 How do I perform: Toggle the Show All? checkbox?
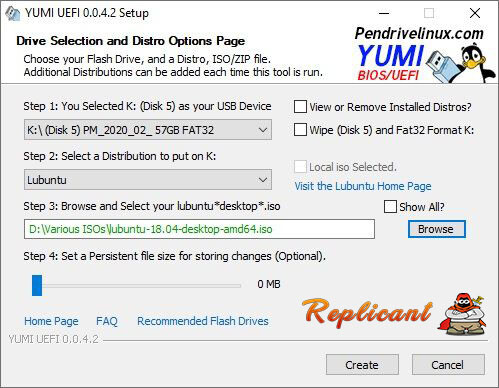pyautogui.click(x=390, y=207)
